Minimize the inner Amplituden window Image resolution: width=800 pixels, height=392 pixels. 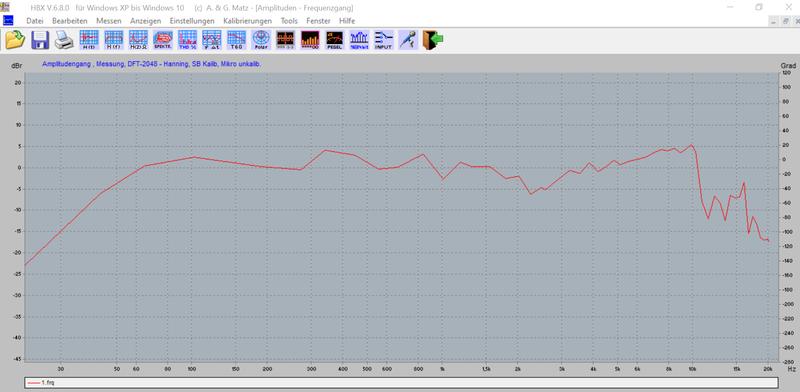click(774, 21)
